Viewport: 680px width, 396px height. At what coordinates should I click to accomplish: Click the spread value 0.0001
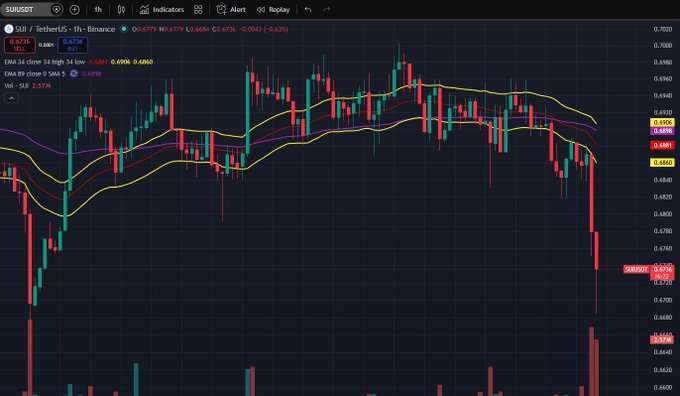46,45
